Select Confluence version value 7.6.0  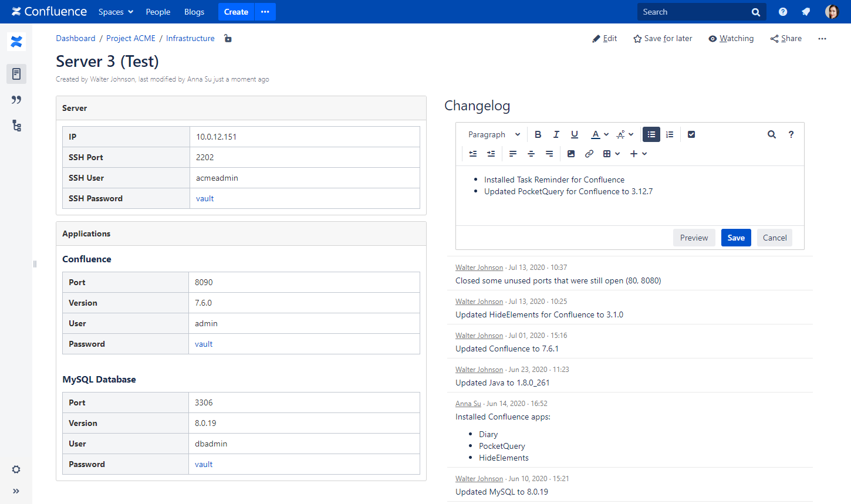[204, 303]
